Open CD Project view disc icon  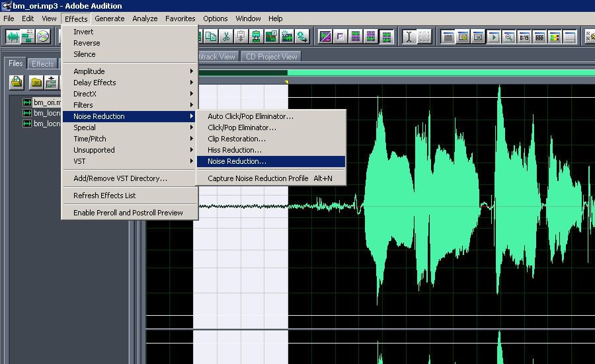(x=43, y=37)
